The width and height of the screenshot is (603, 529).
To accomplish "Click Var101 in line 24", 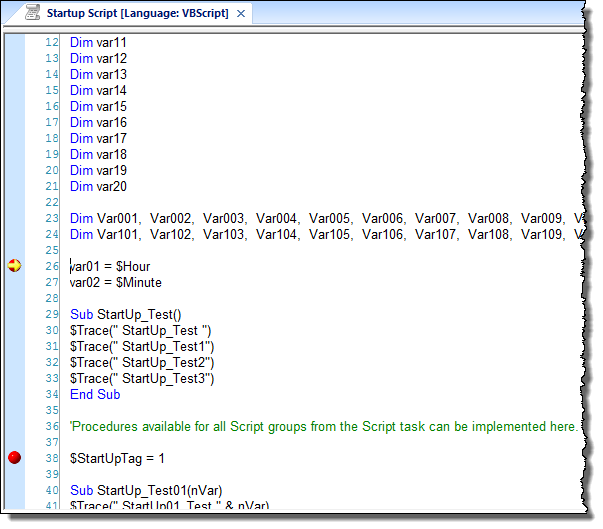I will tap(117, 235).
